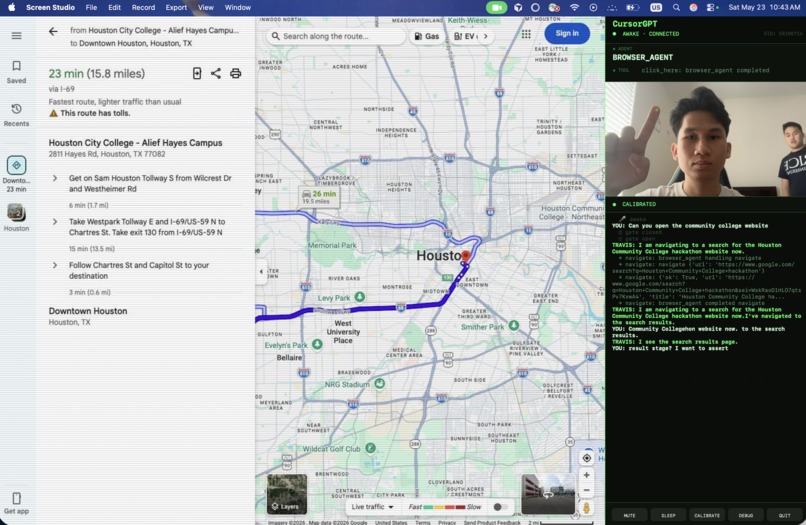Screen dimensions: 806x525
Task: Open the Privacy link in map footer
Action: point(447,522)
